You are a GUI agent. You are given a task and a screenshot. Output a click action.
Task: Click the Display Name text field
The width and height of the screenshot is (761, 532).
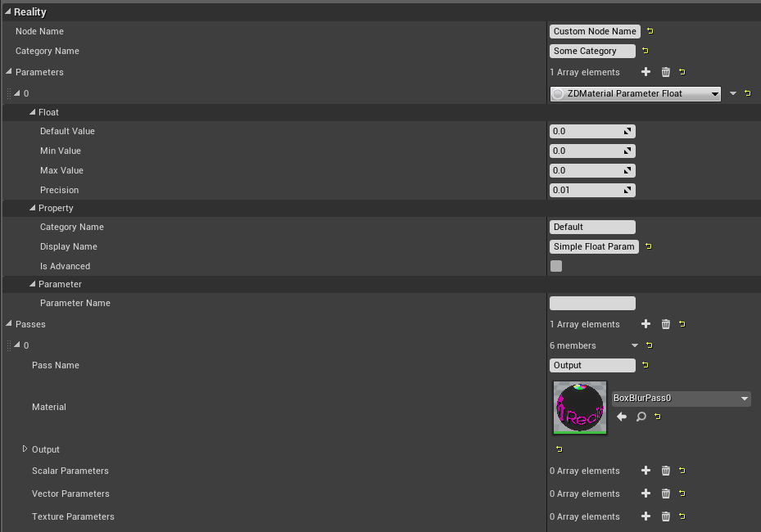pyautogui.click(x=594, y=246)
